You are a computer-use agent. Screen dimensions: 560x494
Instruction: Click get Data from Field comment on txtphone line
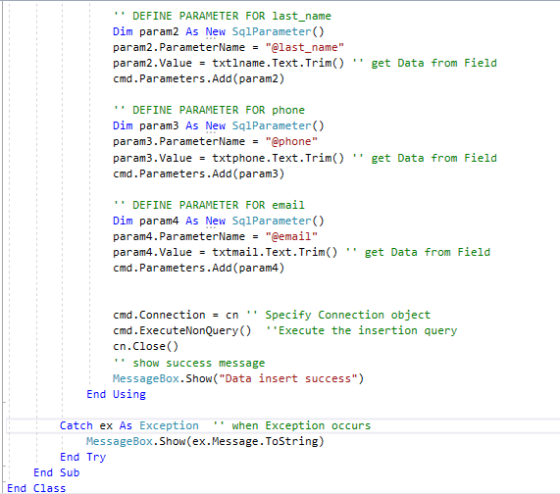425,158
